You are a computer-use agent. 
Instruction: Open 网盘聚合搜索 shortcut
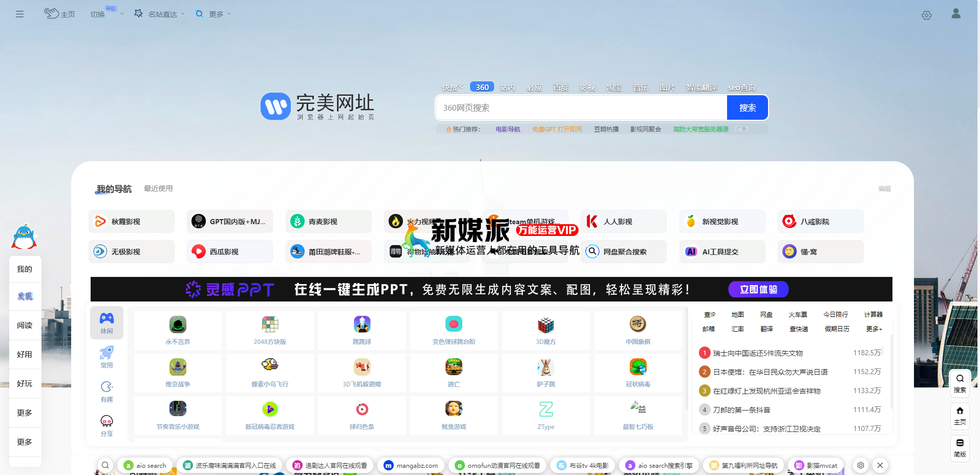[x=623, y=251]
